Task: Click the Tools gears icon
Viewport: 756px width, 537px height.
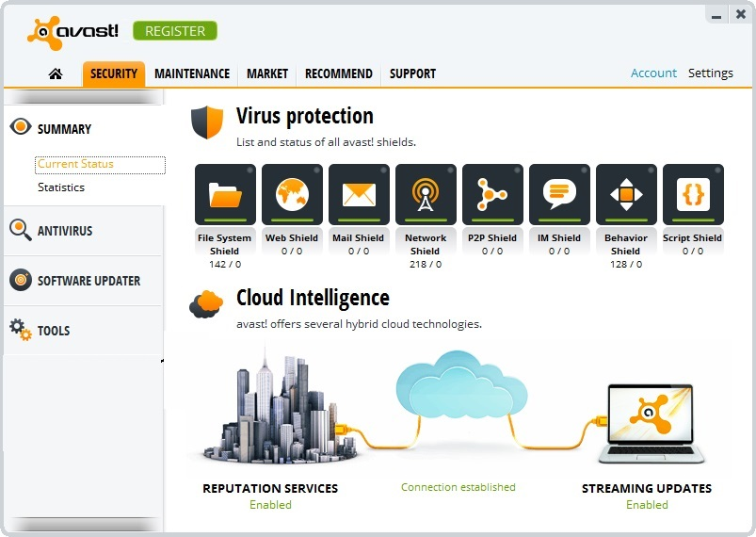Action: (x=21, y=330)
